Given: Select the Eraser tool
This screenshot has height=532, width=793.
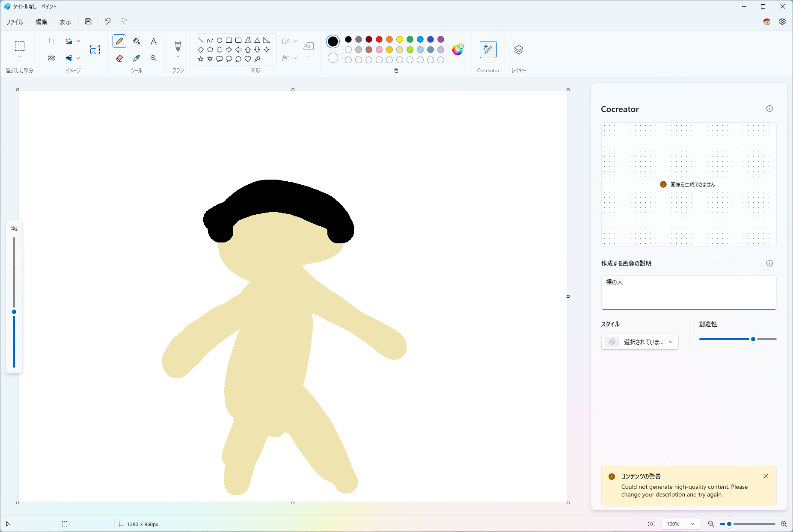Looking at the screenshot, I should [119, 58].
